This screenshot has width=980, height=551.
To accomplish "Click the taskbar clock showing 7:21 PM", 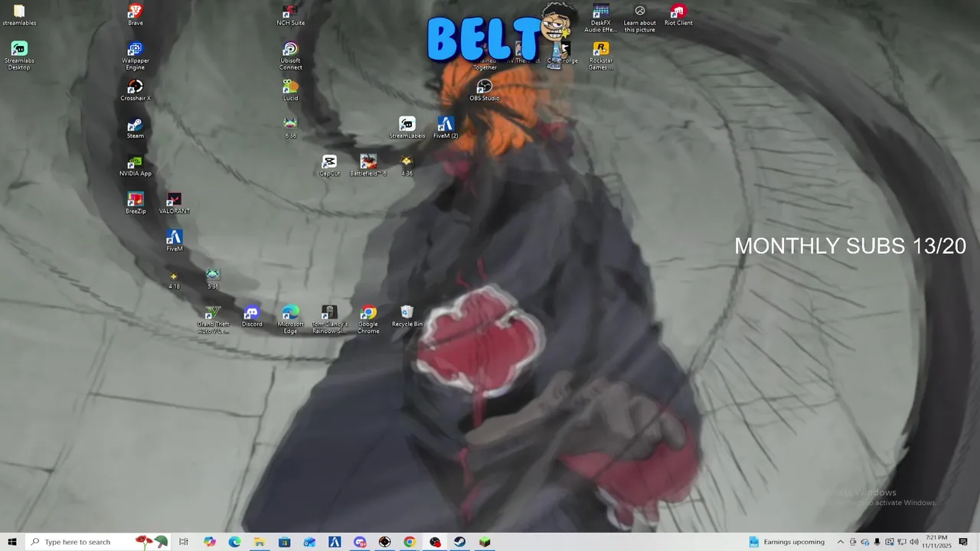I will coord(936,542).
